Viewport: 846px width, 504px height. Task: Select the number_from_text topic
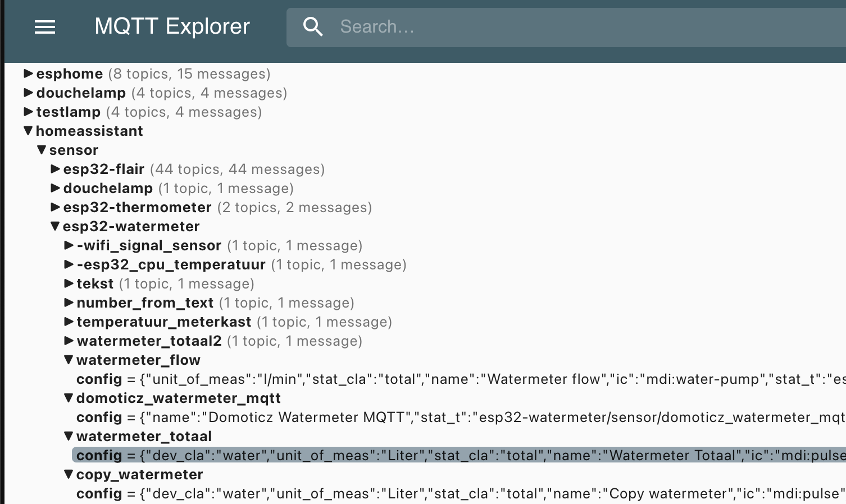145,303
